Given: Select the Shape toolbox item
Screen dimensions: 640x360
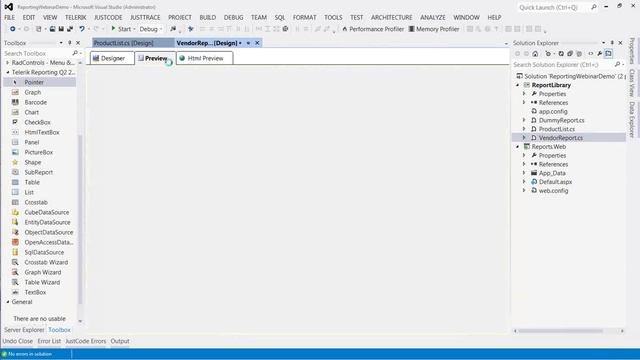Looking at the screenshot, I should pos(33,162).
